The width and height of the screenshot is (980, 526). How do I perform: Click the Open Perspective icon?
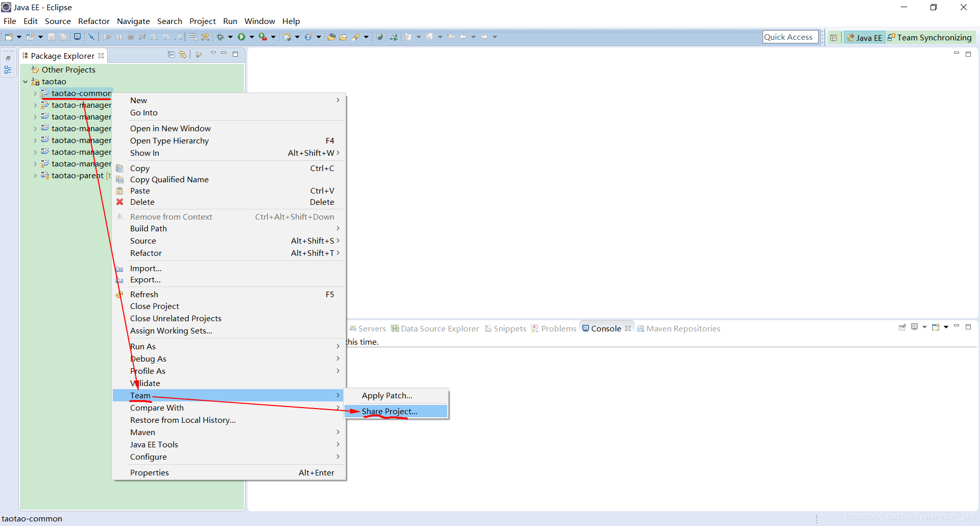point(834,37)
